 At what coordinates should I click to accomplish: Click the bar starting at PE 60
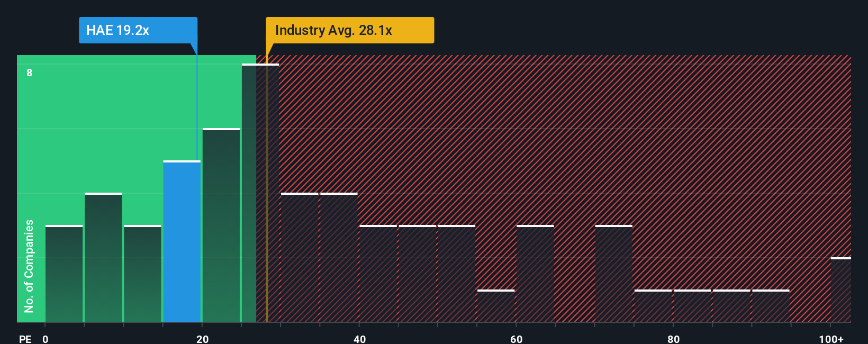pyautogui.click(x=535, y=274)
